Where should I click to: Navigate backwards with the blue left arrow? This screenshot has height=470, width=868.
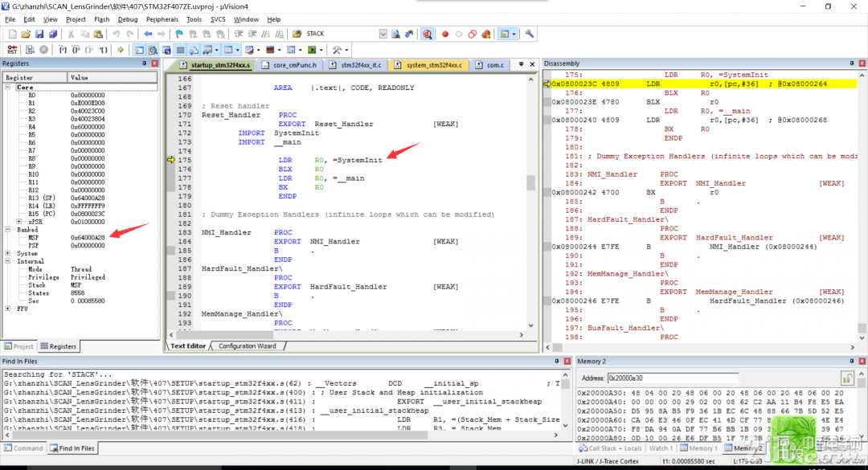coord(148,34)
